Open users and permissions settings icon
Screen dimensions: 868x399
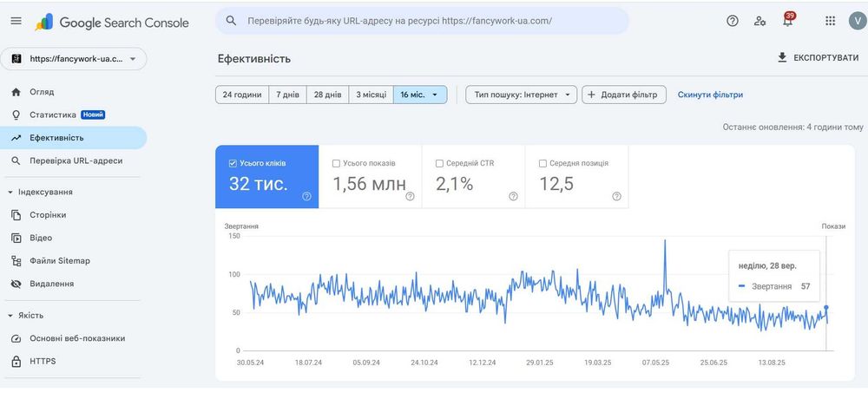tap(759, 21)
